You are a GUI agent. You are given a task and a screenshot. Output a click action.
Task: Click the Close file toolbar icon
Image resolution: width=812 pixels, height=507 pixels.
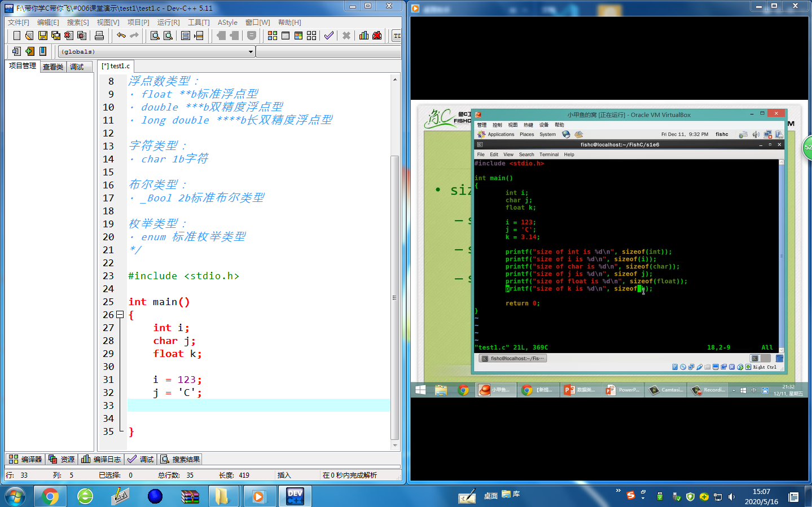click(69, 36)
